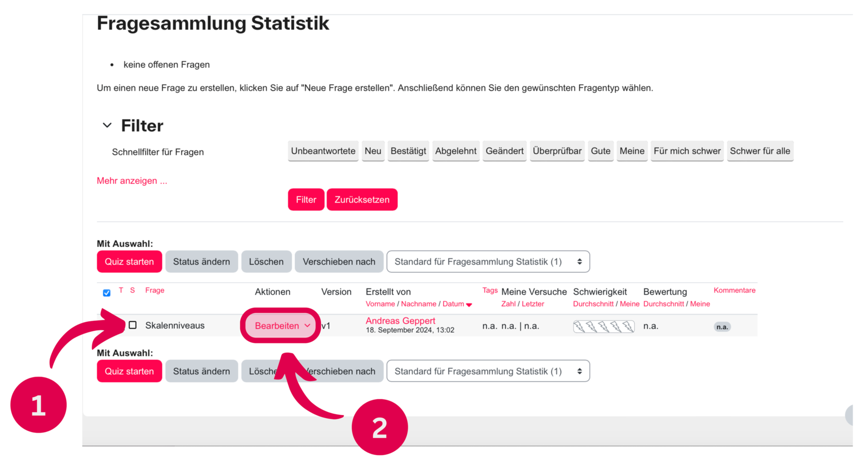
Task: Toggle the select-all questions checkbox
Action: (107, 293)
